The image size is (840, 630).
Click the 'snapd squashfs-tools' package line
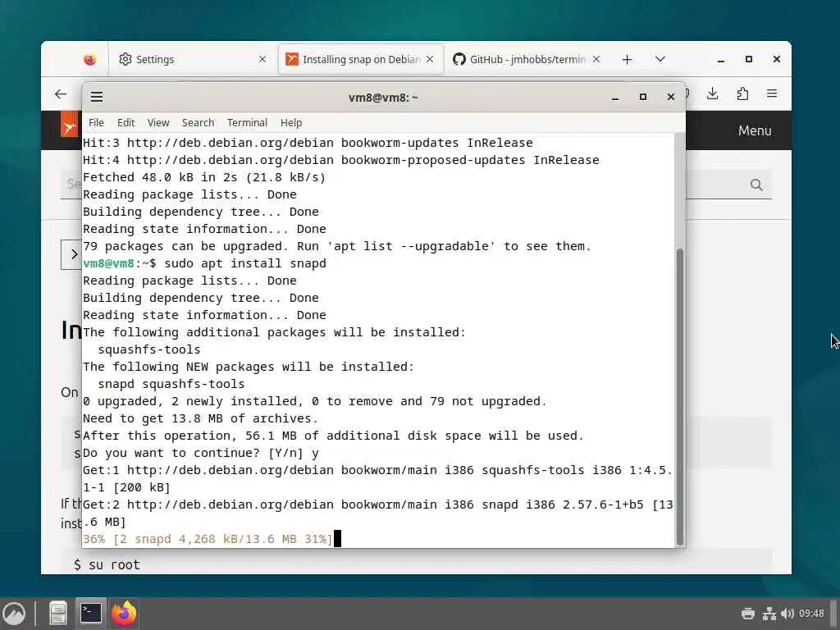[171, 384]
